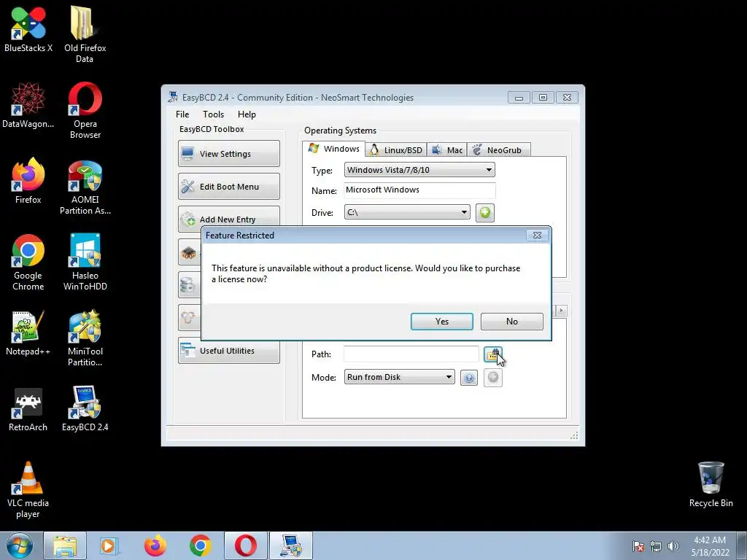This screenshot has height=560, width=747.
Task: Click the help icon beside Mode
Action: (469, 378)
